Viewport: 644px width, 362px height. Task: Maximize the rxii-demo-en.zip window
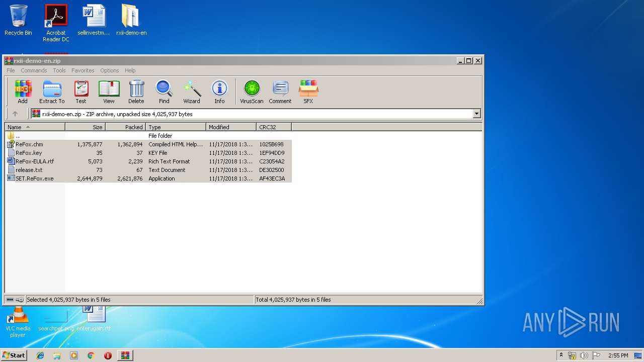click(x=468, y=60)
